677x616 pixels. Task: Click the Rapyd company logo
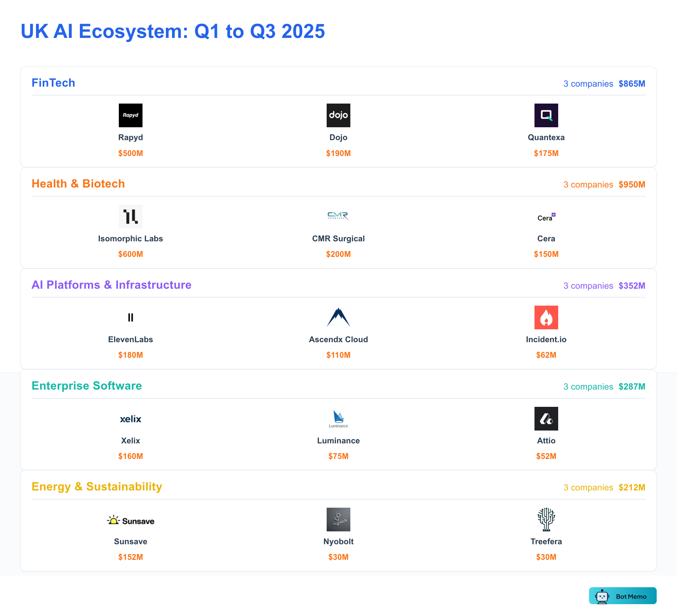130,115
